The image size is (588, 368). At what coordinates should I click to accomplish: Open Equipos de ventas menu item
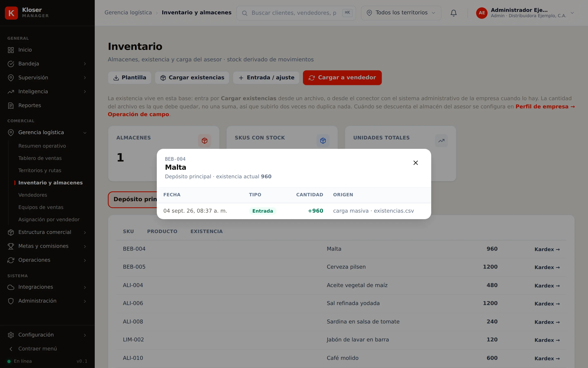[41, 207]
